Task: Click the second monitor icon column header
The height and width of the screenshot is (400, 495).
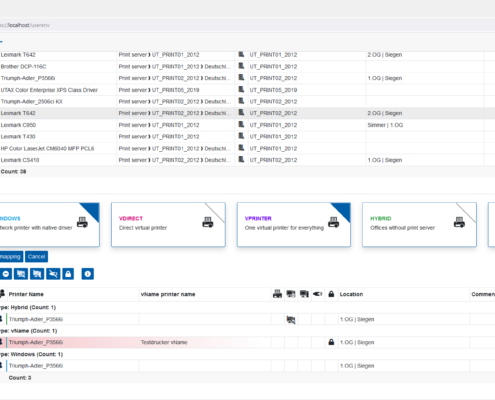Action: (304, 294)
